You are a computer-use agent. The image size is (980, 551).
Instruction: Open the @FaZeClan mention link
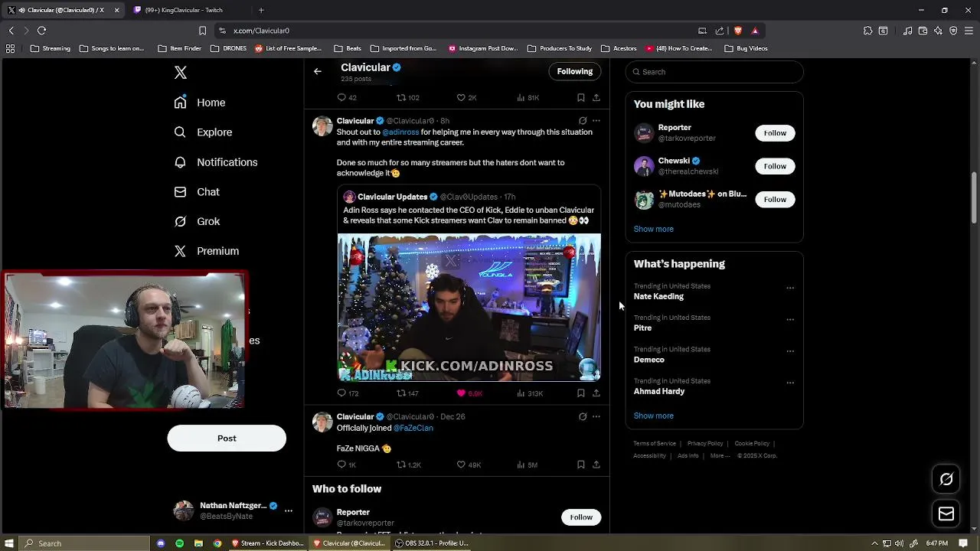(x=413, y=428)
